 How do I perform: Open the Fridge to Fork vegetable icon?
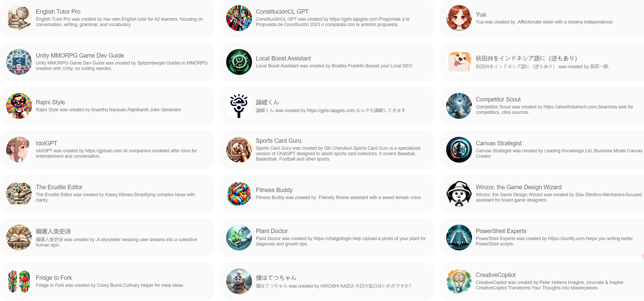coord(19,281)
